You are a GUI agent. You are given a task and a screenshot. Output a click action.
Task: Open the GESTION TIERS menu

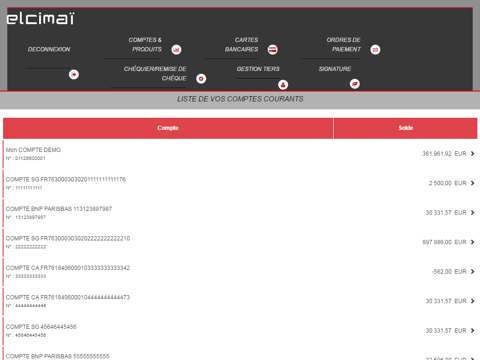click(258, 69)
